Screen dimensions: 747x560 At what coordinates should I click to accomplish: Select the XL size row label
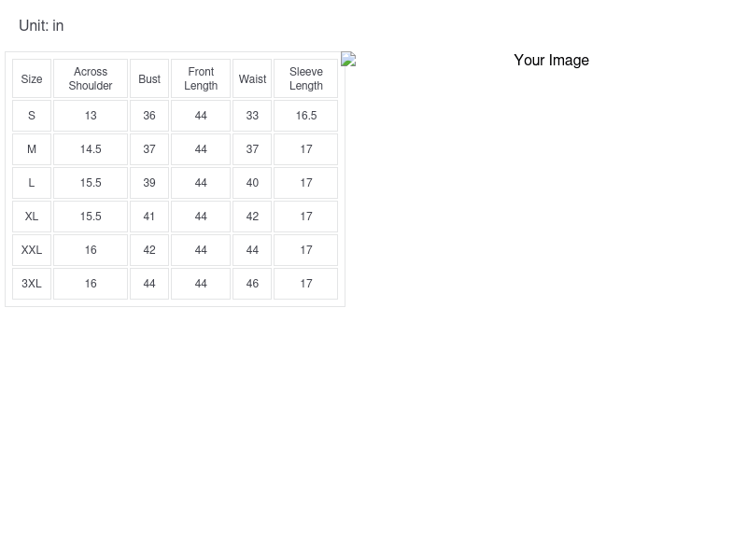click(x=32, y=217)
